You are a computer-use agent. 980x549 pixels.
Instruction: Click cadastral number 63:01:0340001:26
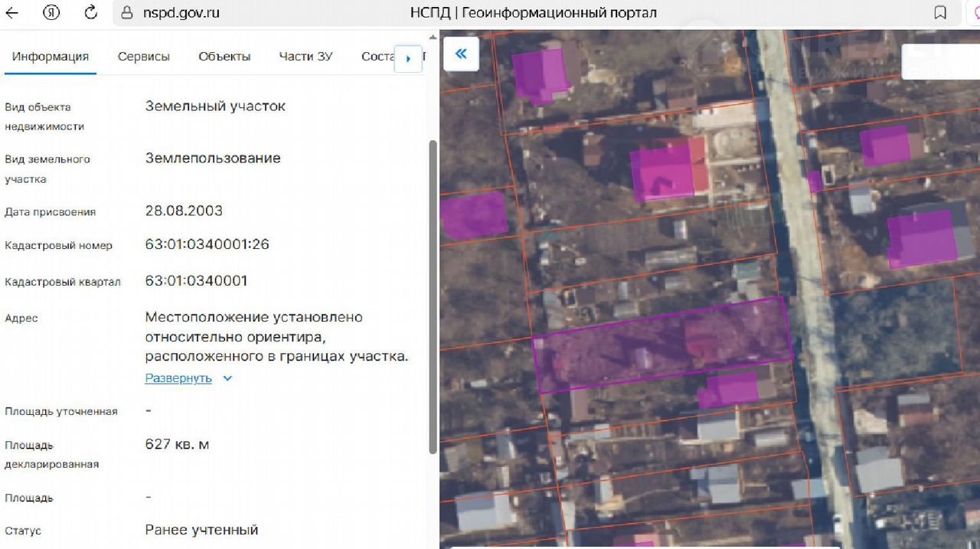pos(207,245)
